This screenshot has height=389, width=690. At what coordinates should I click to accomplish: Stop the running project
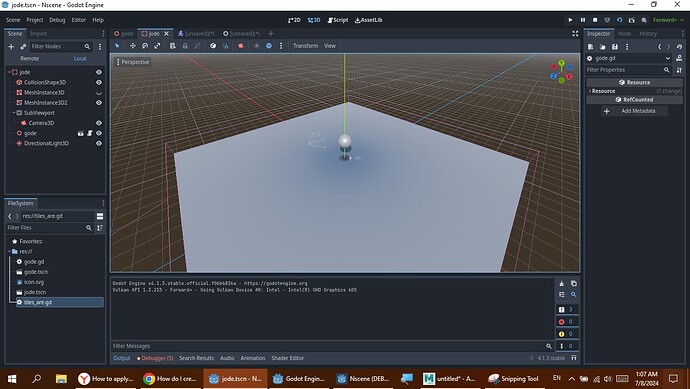pyautogui.click(x=595, y=20)
